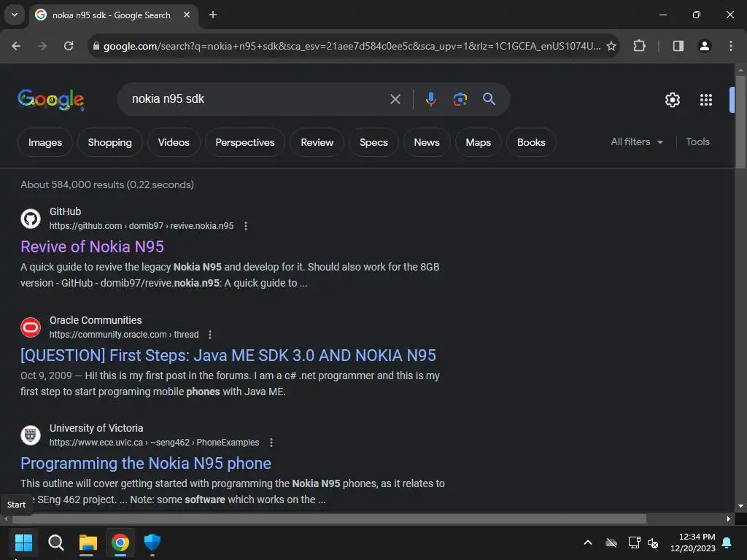Filter results by Shopping

[109, 142]
